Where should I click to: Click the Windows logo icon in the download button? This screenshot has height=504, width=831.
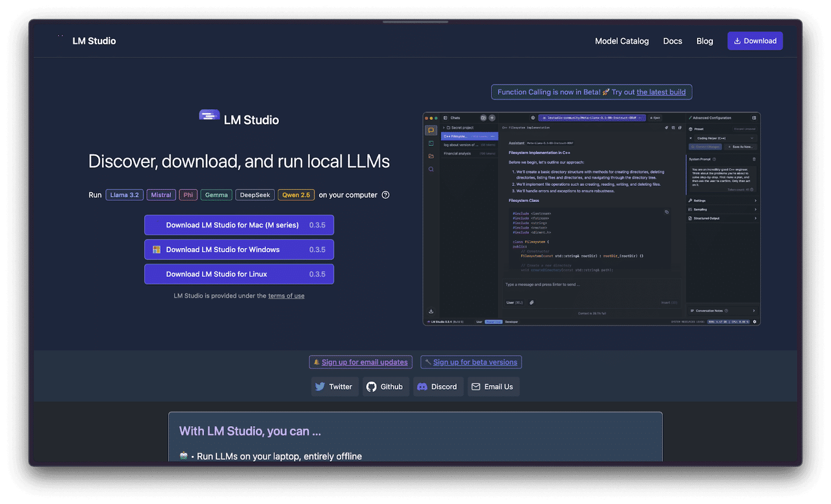(156, 250)
